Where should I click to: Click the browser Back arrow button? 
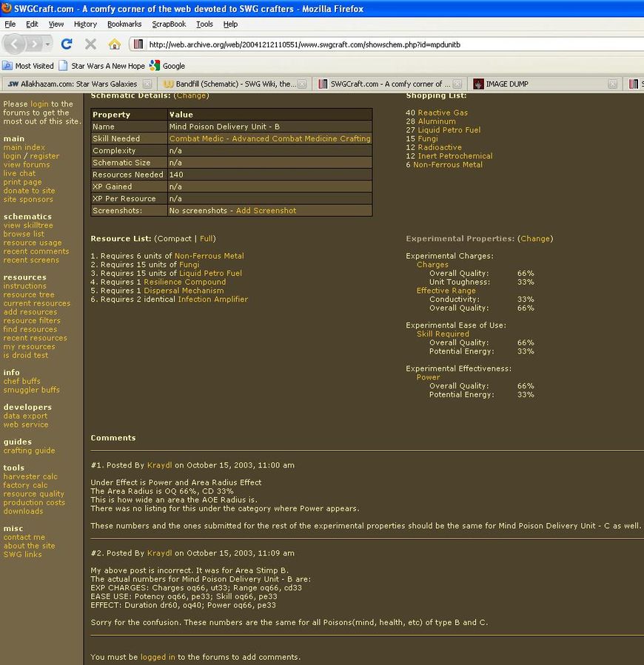point(16,44)
